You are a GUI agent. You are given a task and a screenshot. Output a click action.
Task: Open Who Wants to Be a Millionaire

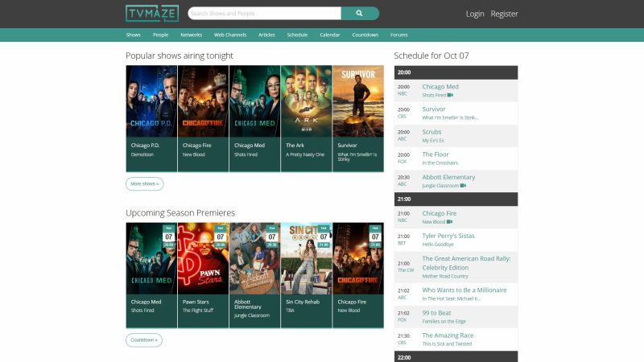point(464,290)
